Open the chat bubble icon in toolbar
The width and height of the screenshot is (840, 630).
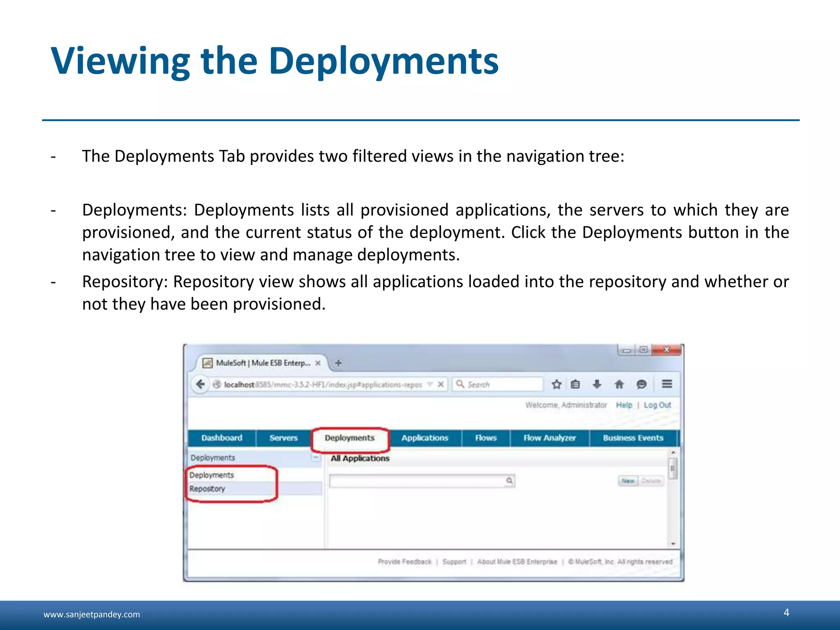[x=641, y=384]
